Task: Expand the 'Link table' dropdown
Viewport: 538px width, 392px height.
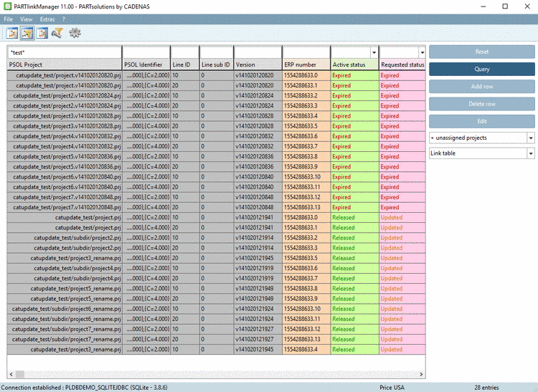Action: pyautogui.click(x=530, y=153)
